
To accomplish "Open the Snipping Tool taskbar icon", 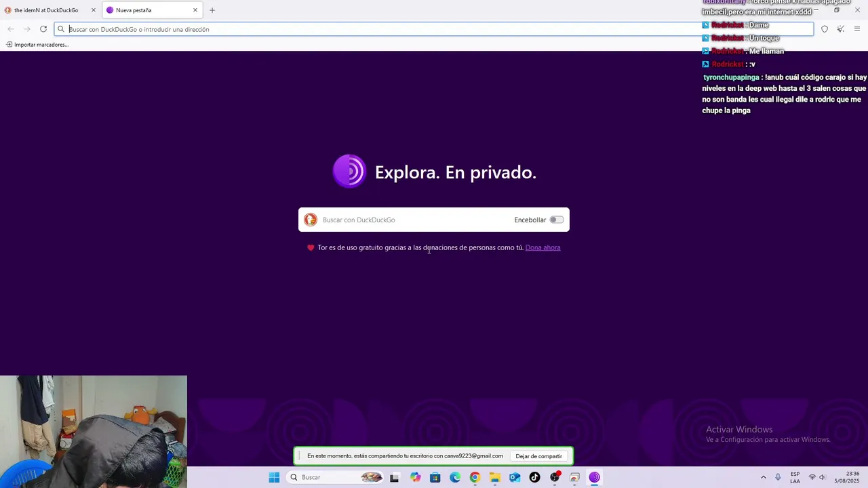I will pos(574,477).
